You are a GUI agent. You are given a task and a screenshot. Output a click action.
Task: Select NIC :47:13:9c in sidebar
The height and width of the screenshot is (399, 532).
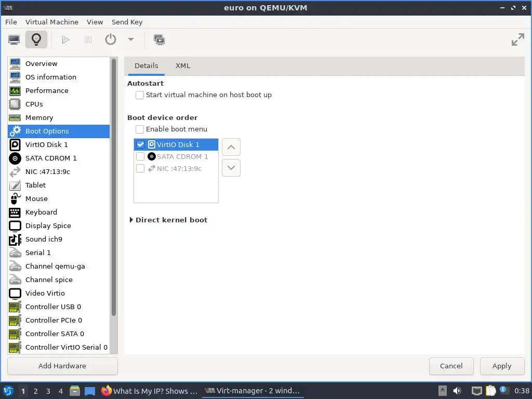tap(59, 171)
